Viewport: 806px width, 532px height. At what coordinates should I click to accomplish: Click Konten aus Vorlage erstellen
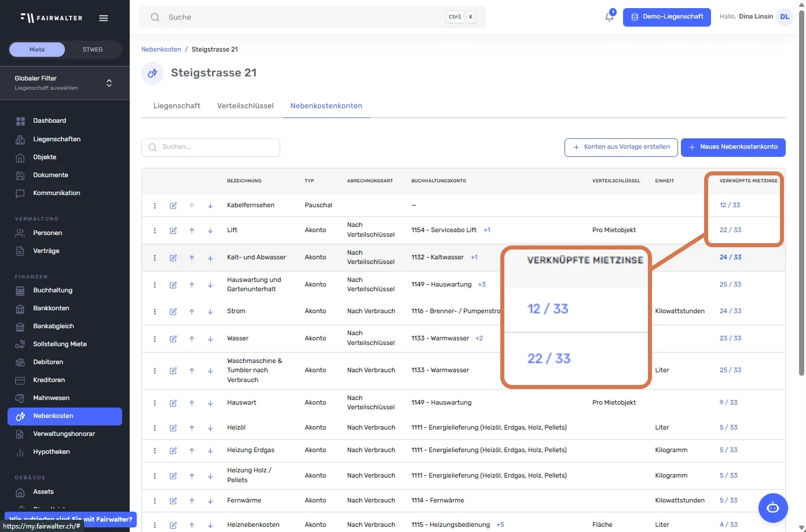click(621, 147)
